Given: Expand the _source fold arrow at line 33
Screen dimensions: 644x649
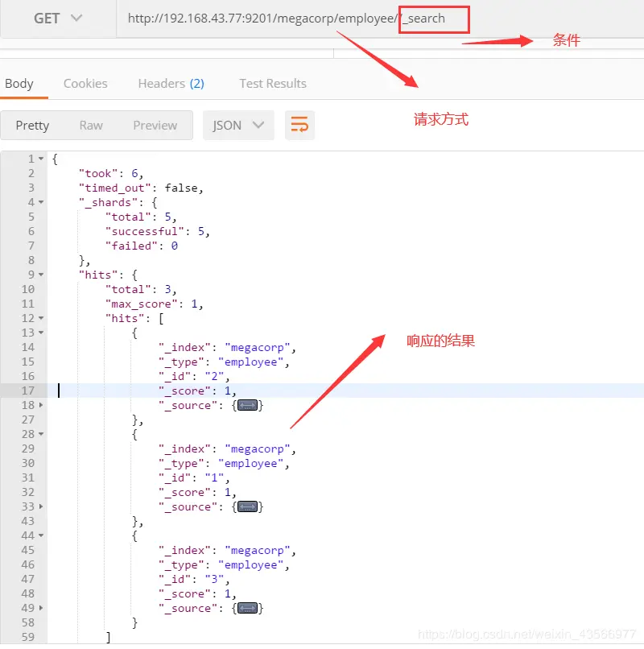Looking at the screenshot, I should (x=41, y=506).
